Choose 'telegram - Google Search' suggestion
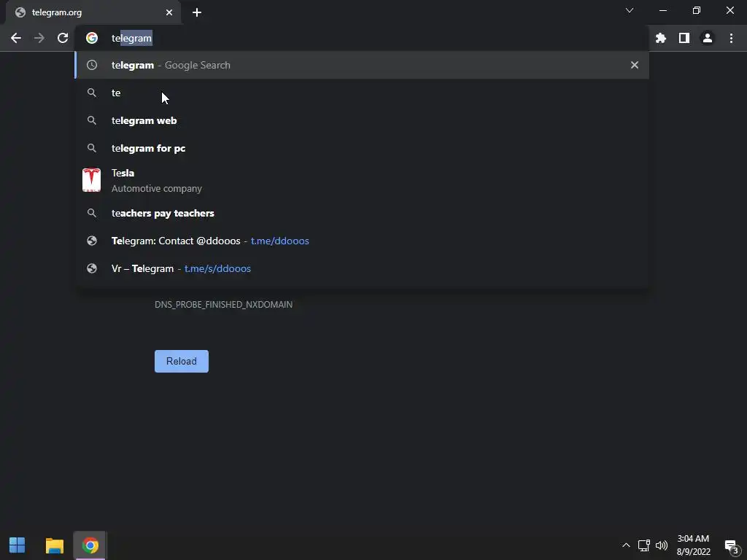Screen dimensions: 747x560 (362, 65)
